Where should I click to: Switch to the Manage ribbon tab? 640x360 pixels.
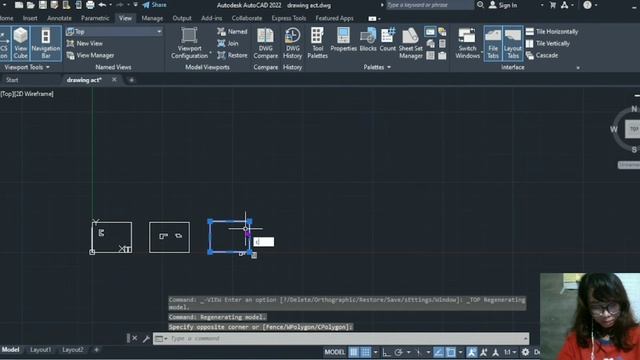[152, 18]
